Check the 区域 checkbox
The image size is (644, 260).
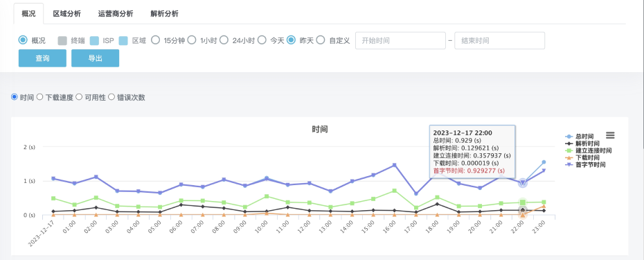point(124,40)
